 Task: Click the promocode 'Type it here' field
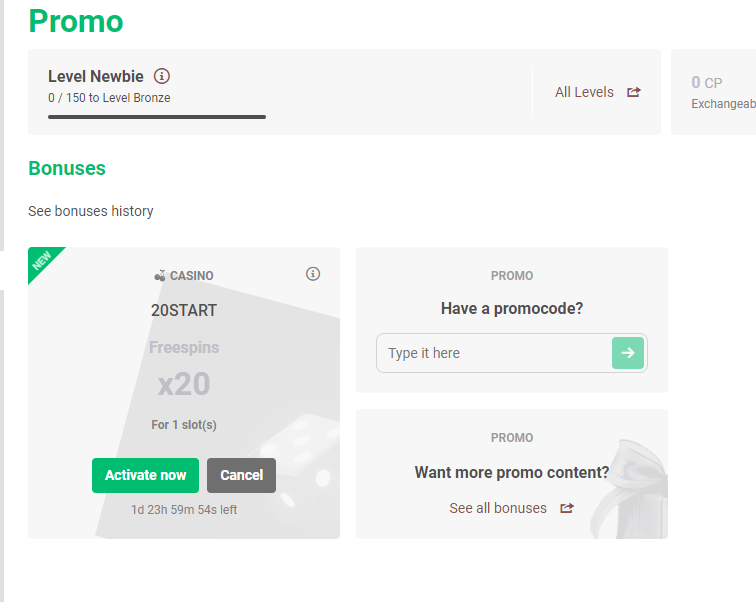(494, 353)
